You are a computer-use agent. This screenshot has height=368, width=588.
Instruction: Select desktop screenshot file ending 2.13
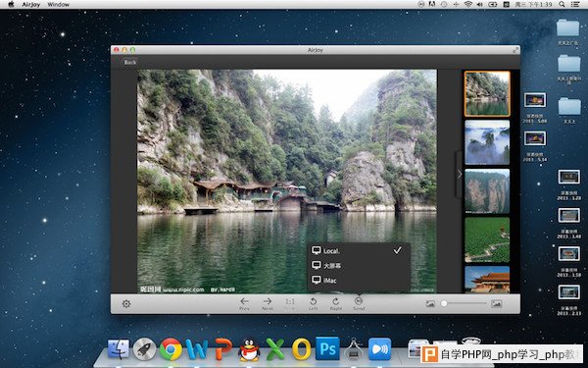click(568, 299)
